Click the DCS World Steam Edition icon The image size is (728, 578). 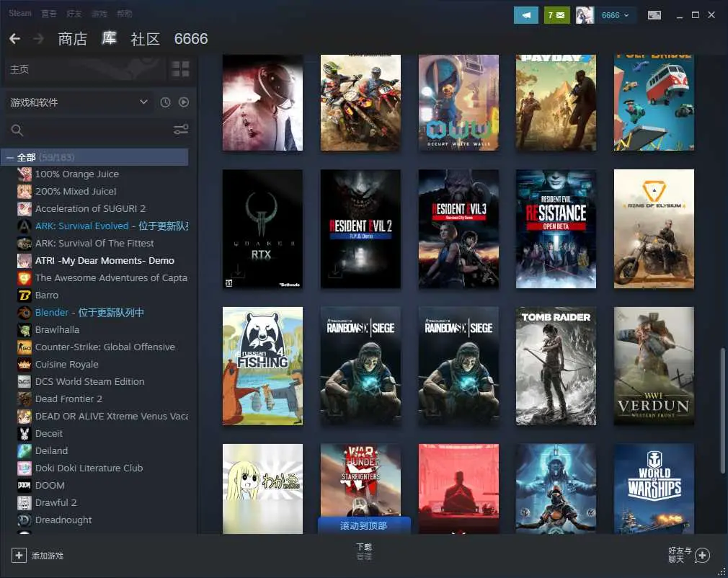pos(24,382)
